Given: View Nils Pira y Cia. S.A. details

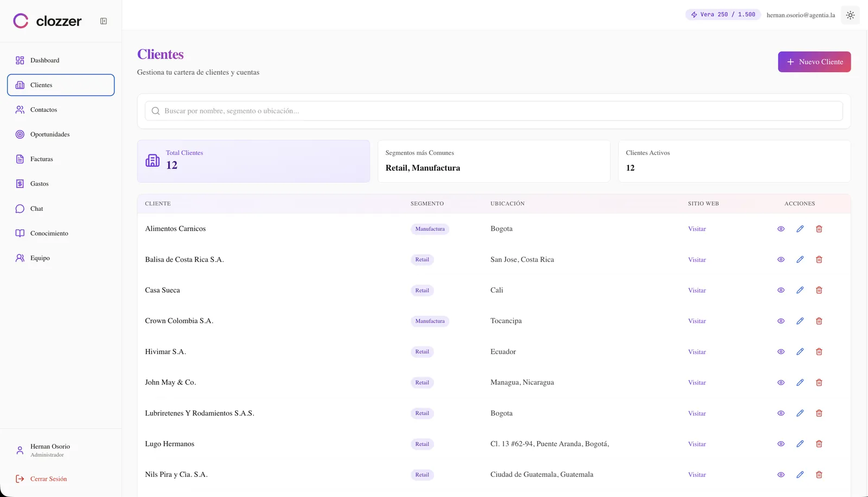Looking at the screenshot, I should pos(781,475).
